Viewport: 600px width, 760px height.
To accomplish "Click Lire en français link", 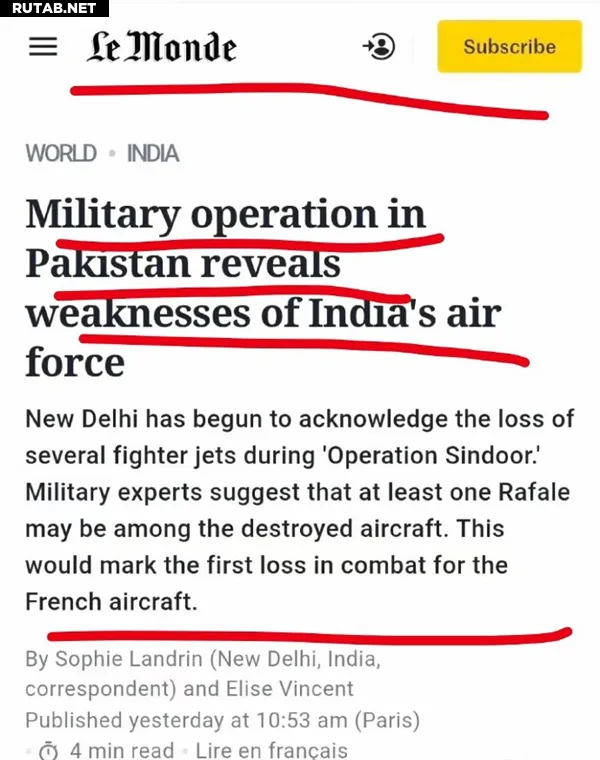I will click(x=271, y=750).
